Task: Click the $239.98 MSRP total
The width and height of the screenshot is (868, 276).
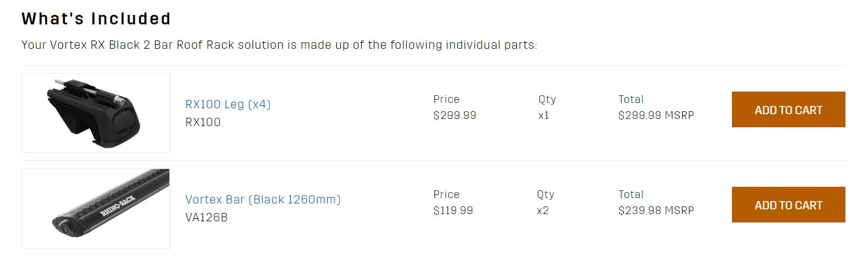Action: [656, 211]
